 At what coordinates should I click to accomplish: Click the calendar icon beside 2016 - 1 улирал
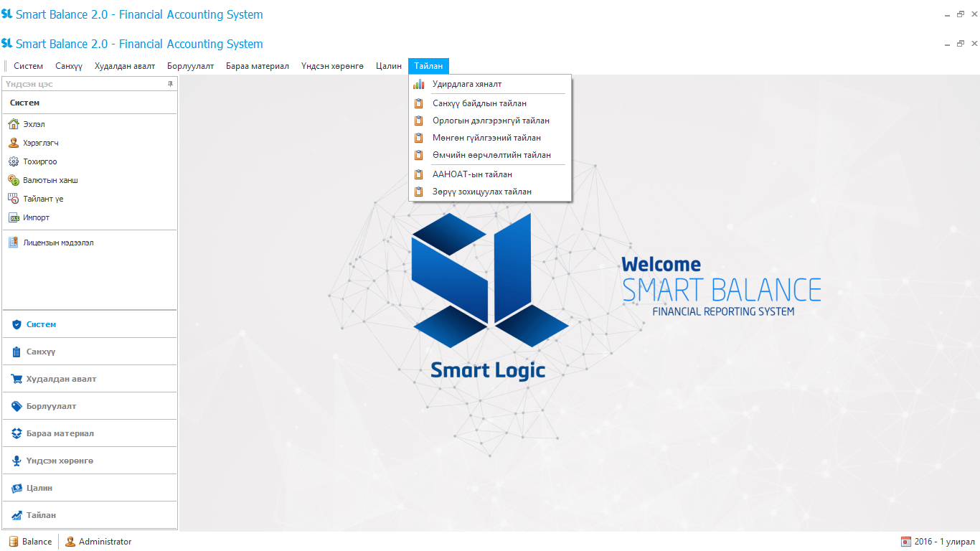(906, 542)
